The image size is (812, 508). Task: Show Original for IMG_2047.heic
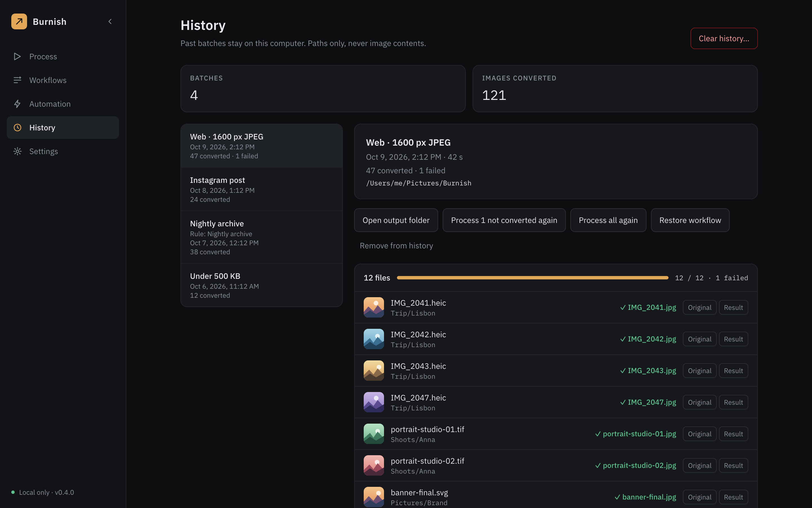700,402
